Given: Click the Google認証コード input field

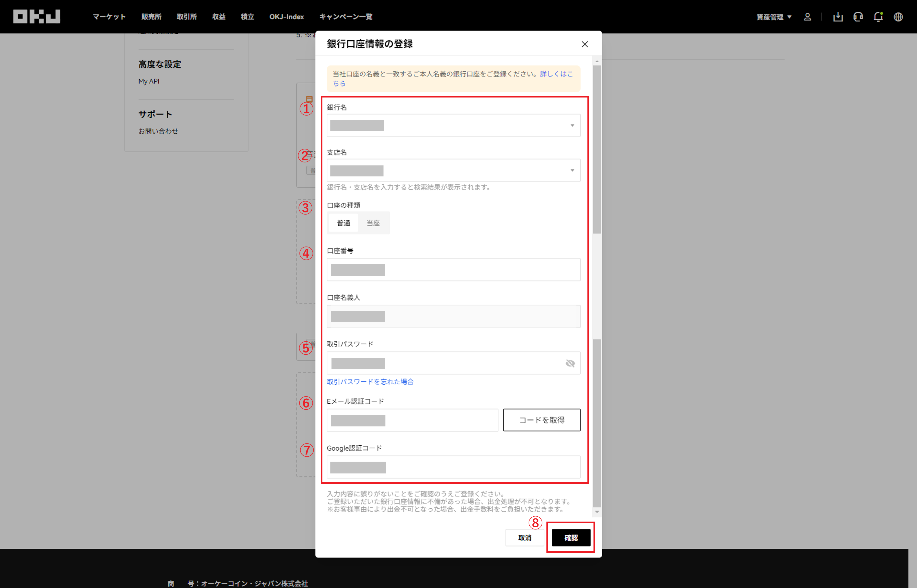Looking at the screenshot, I should click(x=453, y=467).
